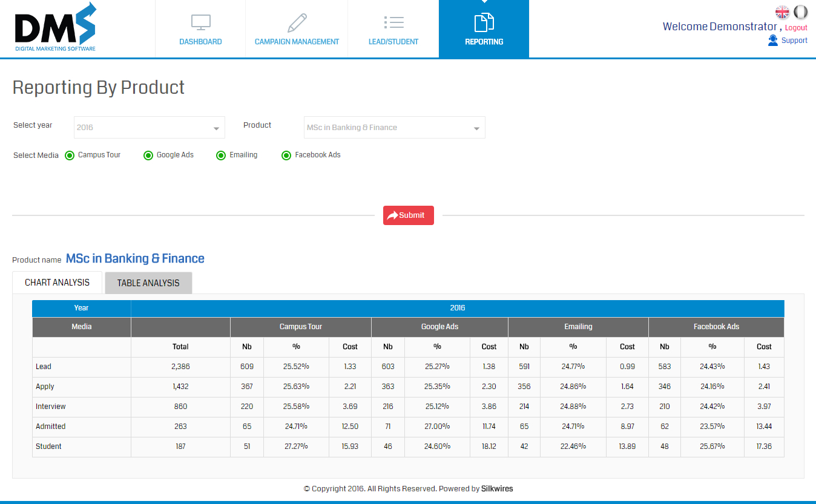Select the Chart Analysis tab

[x=57, y=283]
